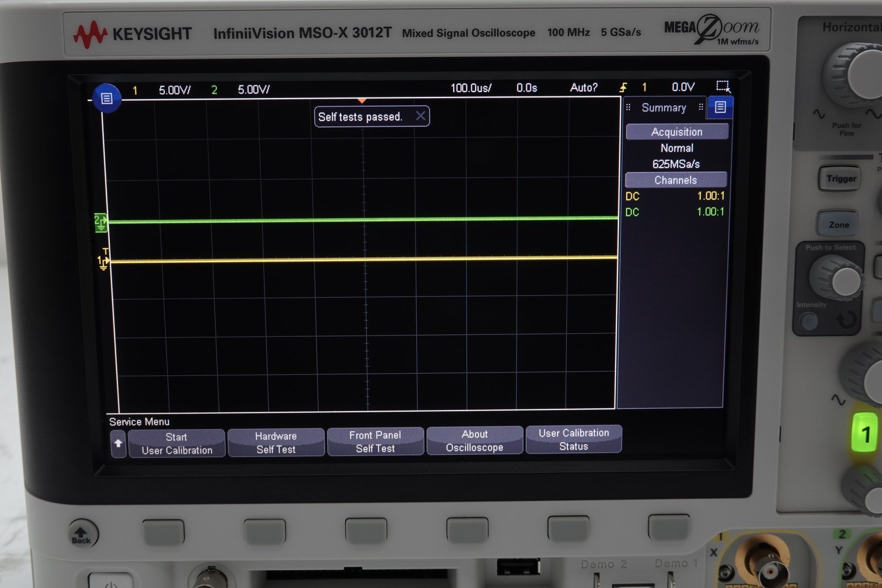The width and height of the screenshot is (882, 588).
Task: Tap the third softkey below the screen
Action: (366, 530)
